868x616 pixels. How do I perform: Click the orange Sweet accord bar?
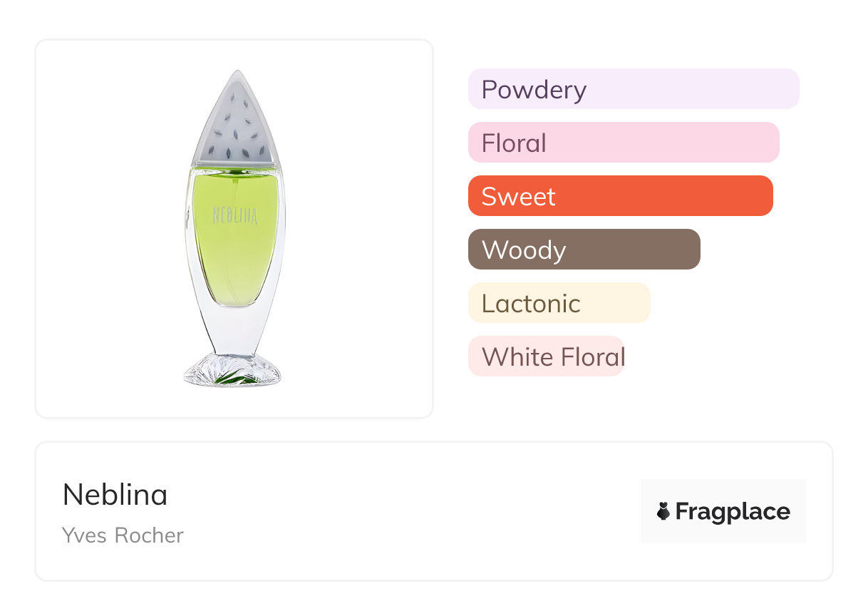[x=620, y=196]
